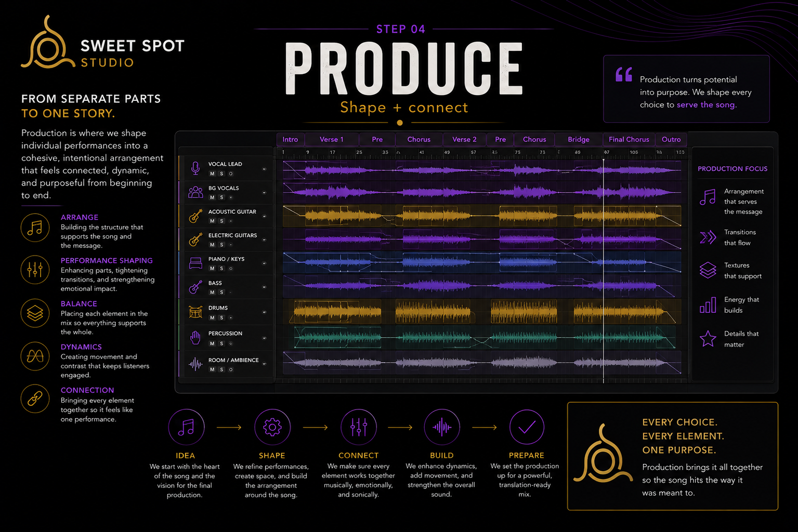
Task: Select the Percussion hand icon
Action: tap(195, 338)
